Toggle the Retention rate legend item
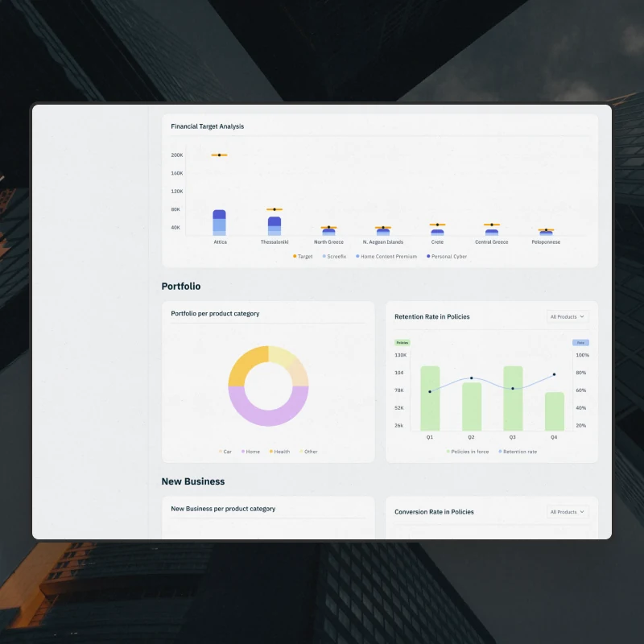This screenshot has width=644, height=644. point(518,452)
